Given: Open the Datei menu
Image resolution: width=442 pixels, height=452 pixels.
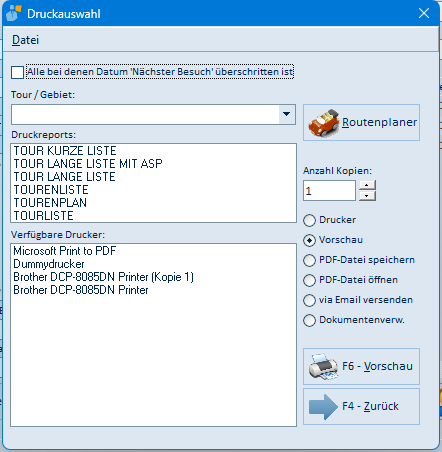Looking at the screenshot, I should pyautogui.click(x=25, y=40).
